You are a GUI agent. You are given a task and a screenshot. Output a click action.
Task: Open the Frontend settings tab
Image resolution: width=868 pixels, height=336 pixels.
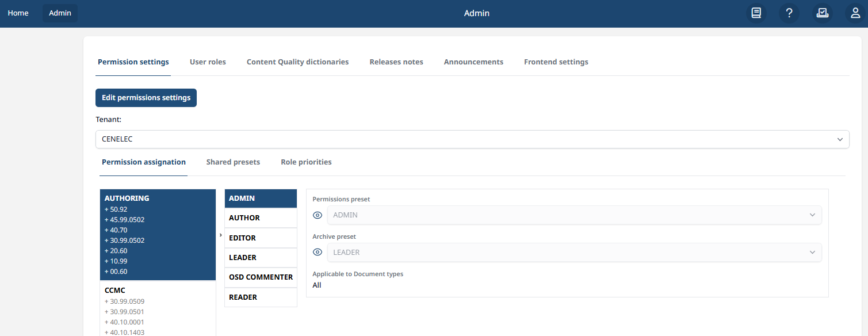coord(556,62)
